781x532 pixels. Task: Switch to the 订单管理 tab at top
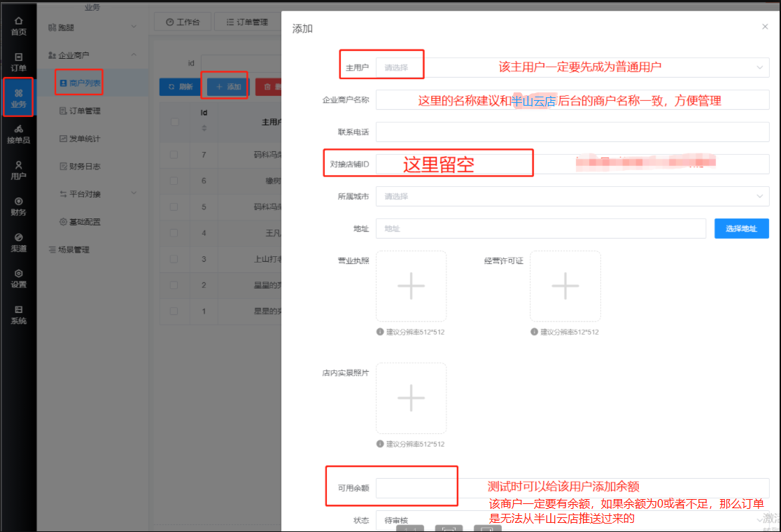248,22
